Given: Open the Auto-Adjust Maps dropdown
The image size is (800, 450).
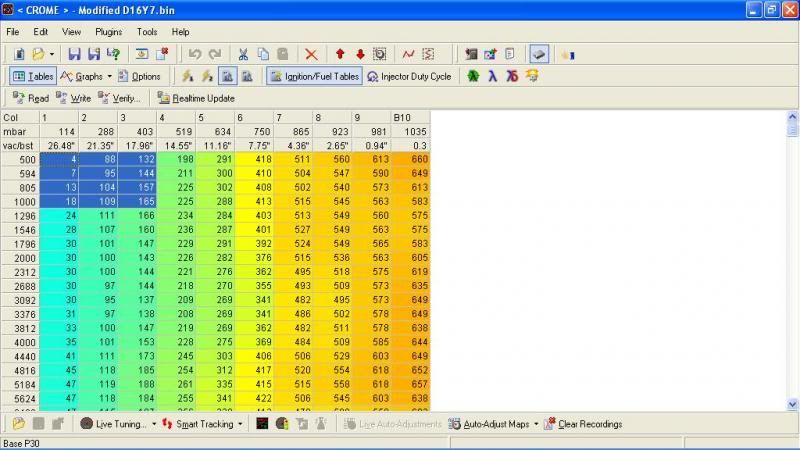Looking at the screenshot, I should coord(536,424).
